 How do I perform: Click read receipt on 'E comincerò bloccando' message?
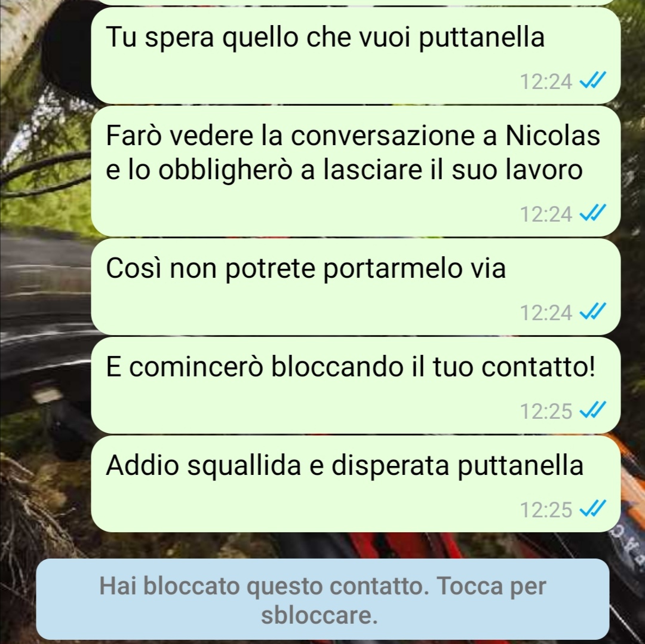[593, 410]
